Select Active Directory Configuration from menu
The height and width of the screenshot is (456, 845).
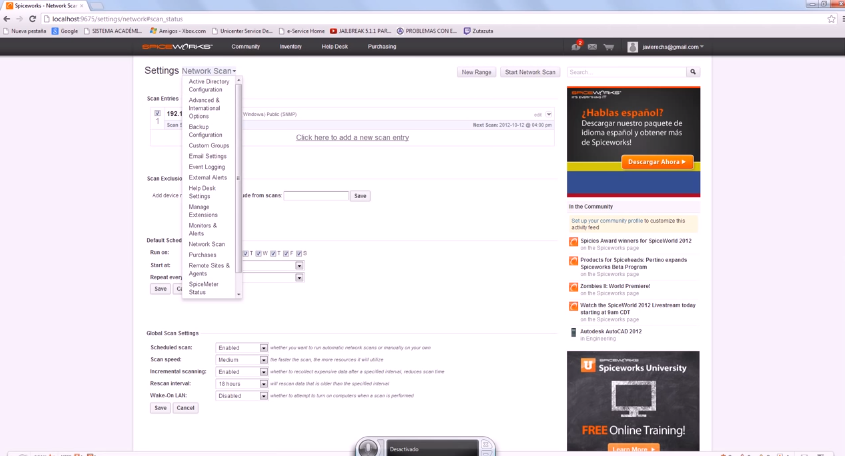pos(209,86)
